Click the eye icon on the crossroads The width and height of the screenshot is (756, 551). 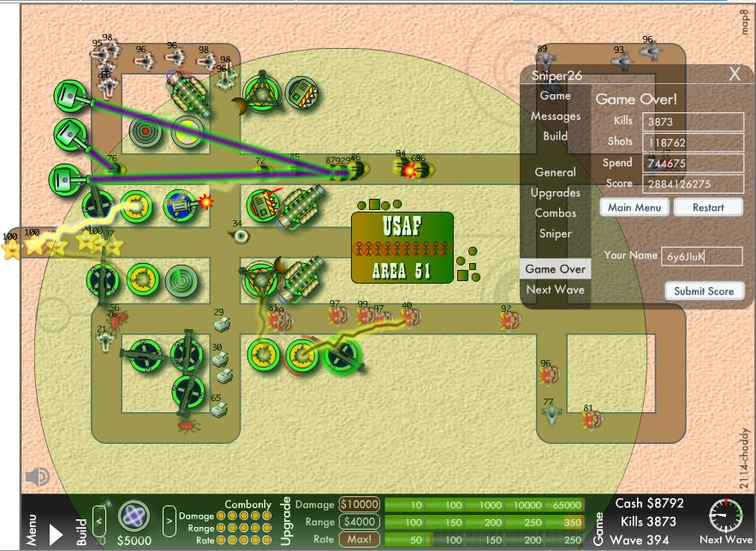241,236
